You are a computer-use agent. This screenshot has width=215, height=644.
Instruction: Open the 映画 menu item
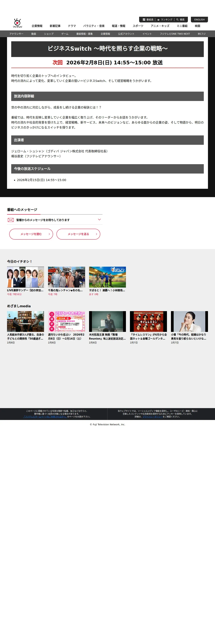click(x=197, y=26)
